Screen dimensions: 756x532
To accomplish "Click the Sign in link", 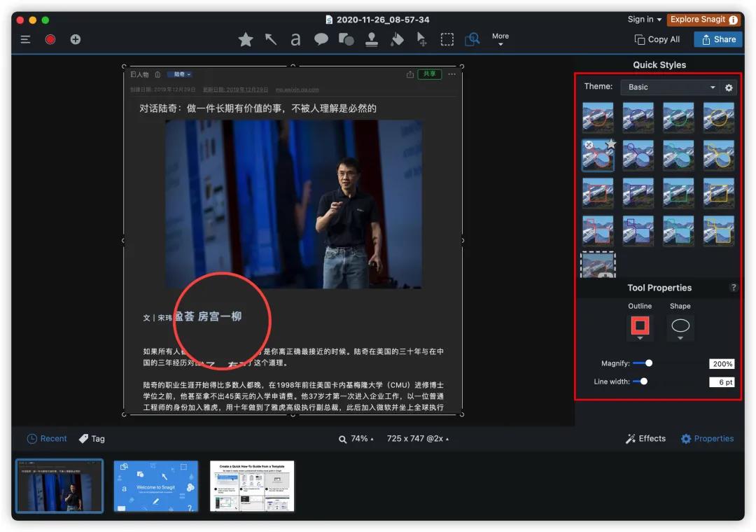I will click(x=640, y=19).
